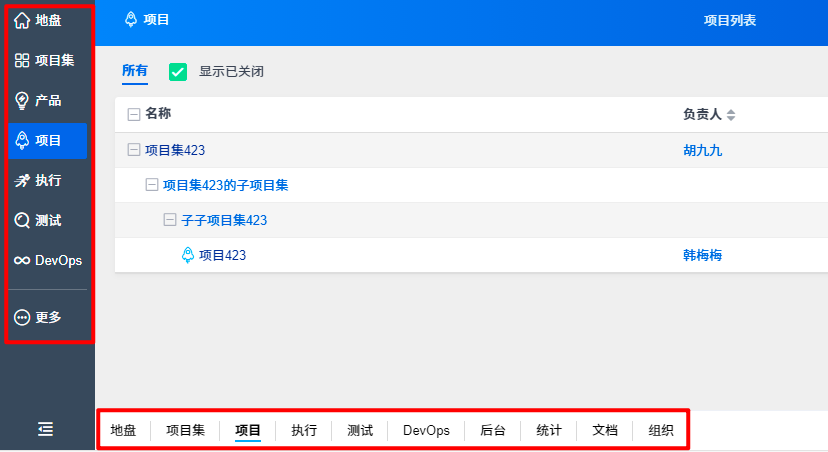Click the rocket icon in the header

[130, 20]
